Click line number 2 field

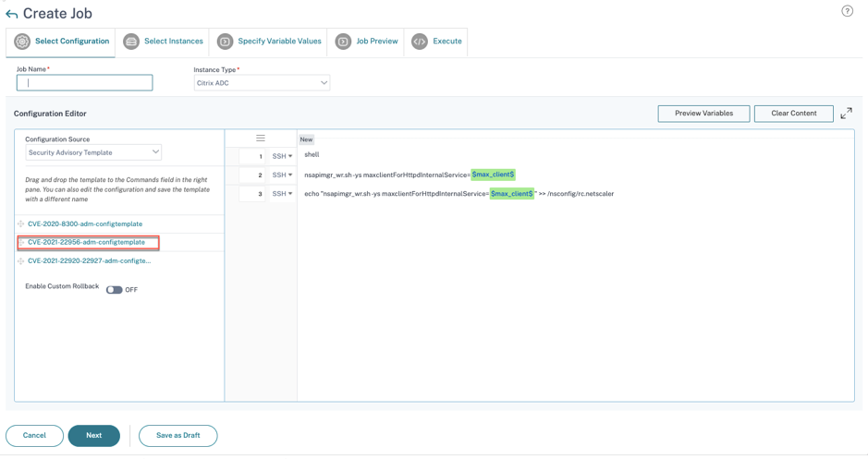pyautogui.click(x=252, y=175)
